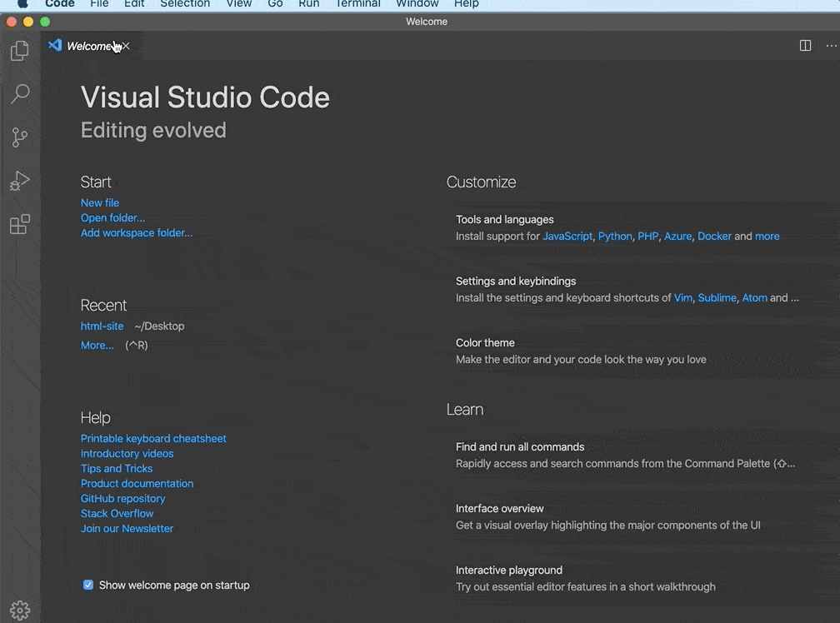Create a New file from Start
840x623 pixels.
click(x=99, y=202)
